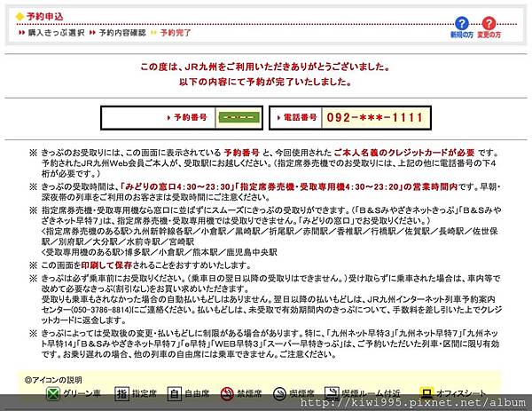Click the 禁煙席 no-smoking icon
This screenshot has width=532, height=411.
coord(227,394)
